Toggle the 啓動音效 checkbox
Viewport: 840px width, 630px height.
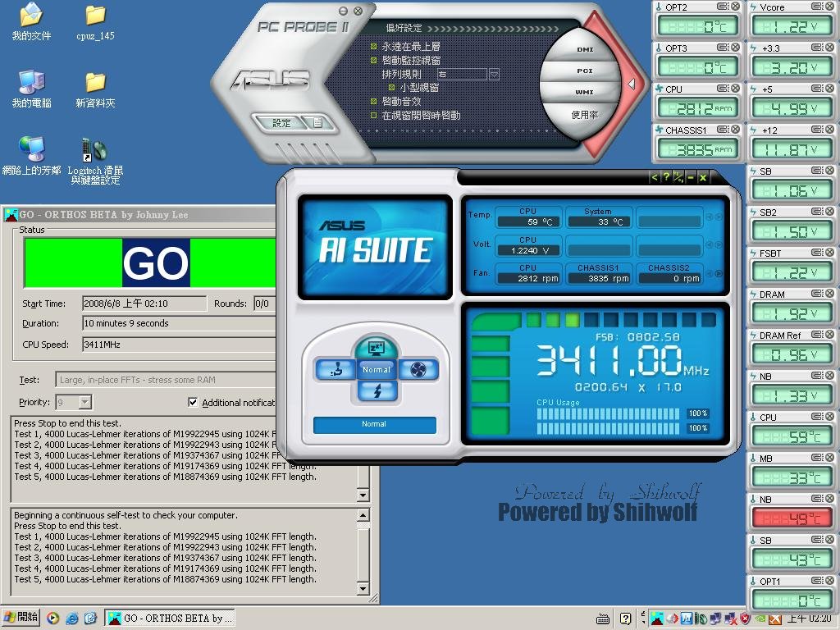coord(374,101)
